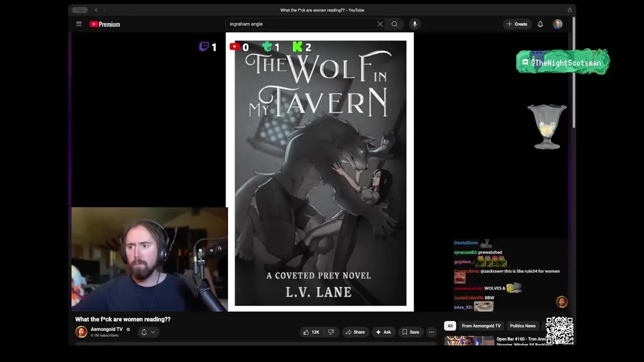Screen dimensions: 644x362
Task: Click the 'WOLVES &' chat message
Action: click(495, 288)
